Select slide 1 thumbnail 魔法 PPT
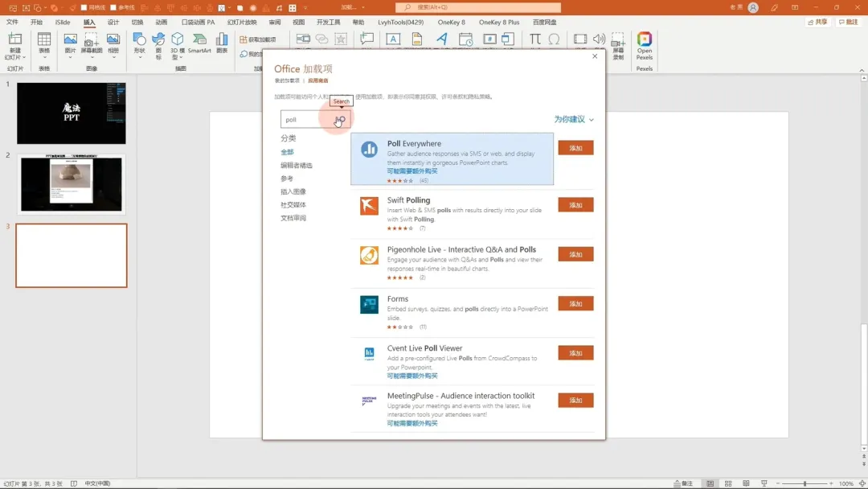Image resolution: width=868 pixels, height=489 pixels. pos(72,113)
